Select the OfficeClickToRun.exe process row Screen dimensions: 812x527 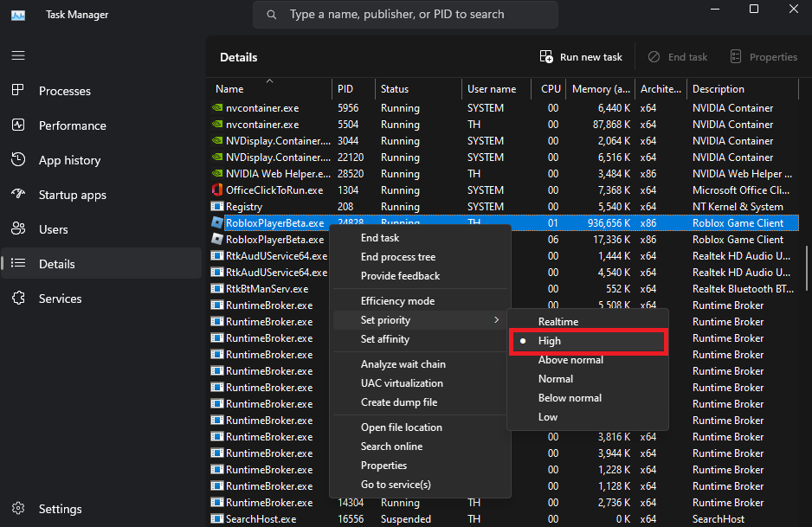pos(274,190)
